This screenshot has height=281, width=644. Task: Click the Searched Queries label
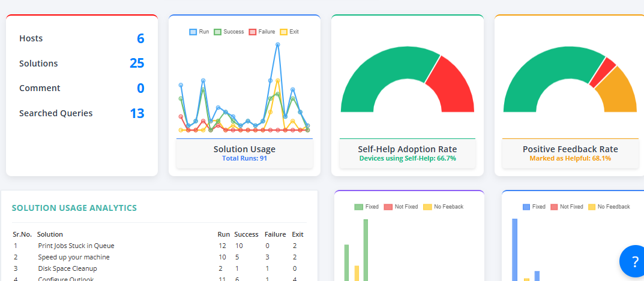click(56, 113)
